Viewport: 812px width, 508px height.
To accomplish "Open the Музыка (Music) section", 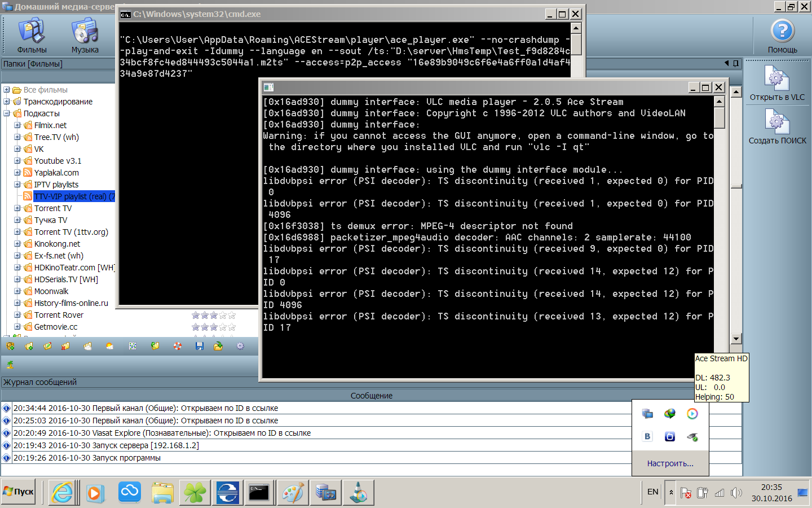I will [85, 35].
